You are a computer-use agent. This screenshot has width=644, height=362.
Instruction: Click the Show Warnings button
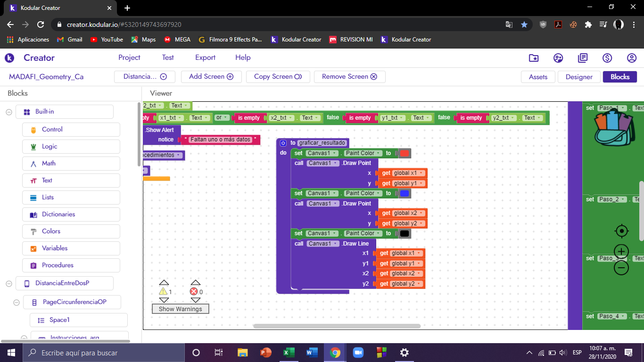click(x=180, y=309)
